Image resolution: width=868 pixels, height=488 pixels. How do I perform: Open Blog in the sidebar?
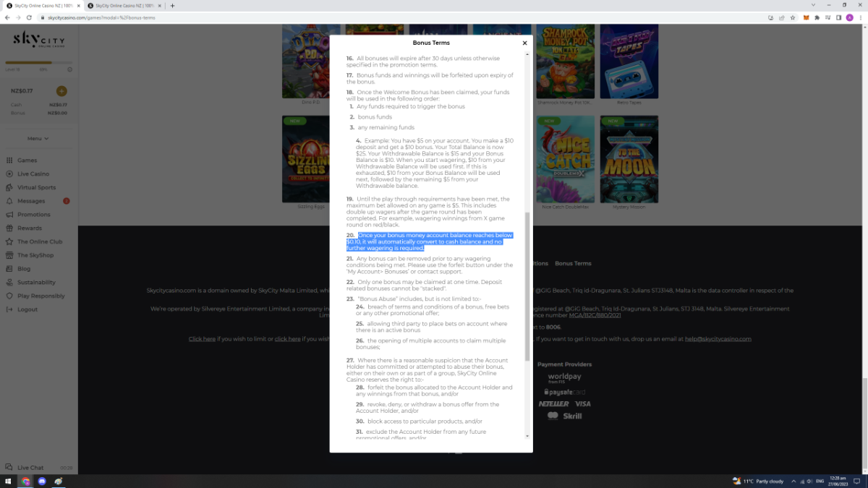pyautogui.click(x=23, y=269)
